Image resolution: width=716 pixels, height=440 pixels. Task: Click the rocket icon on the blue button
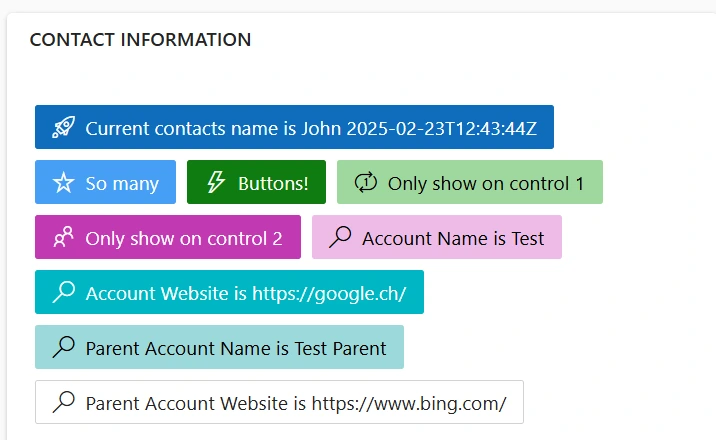[x=63, y=128]
